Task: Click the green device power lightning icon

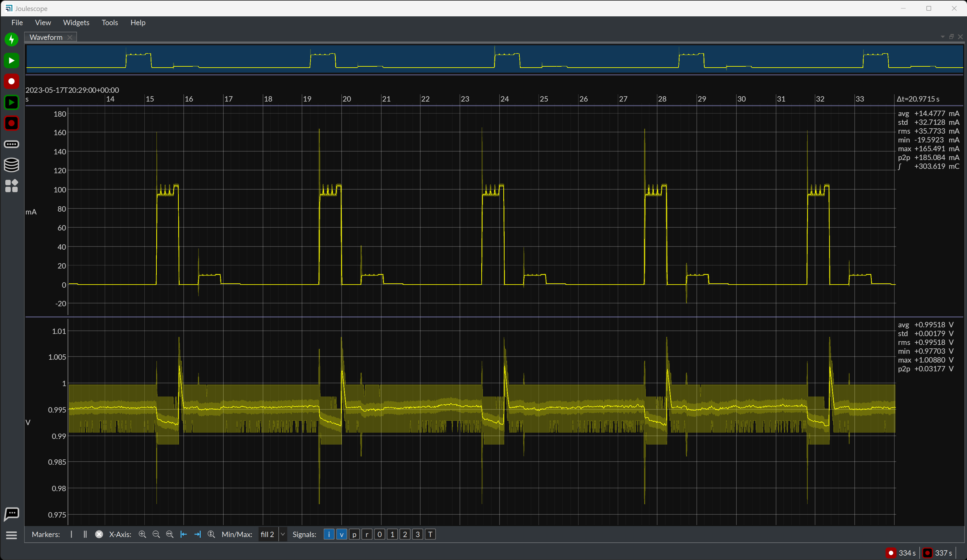Action: pos(12,39)
